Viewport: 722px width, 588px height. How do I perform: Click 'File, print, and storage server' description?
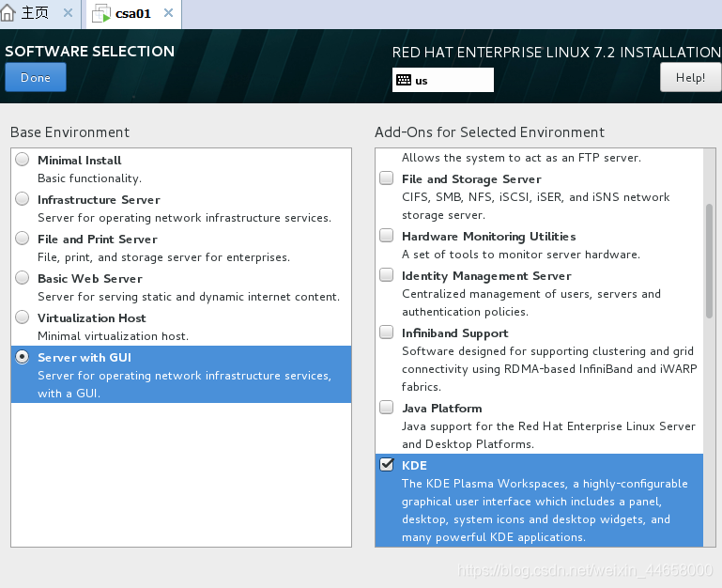pyautogui.click(x=164, y=257)
